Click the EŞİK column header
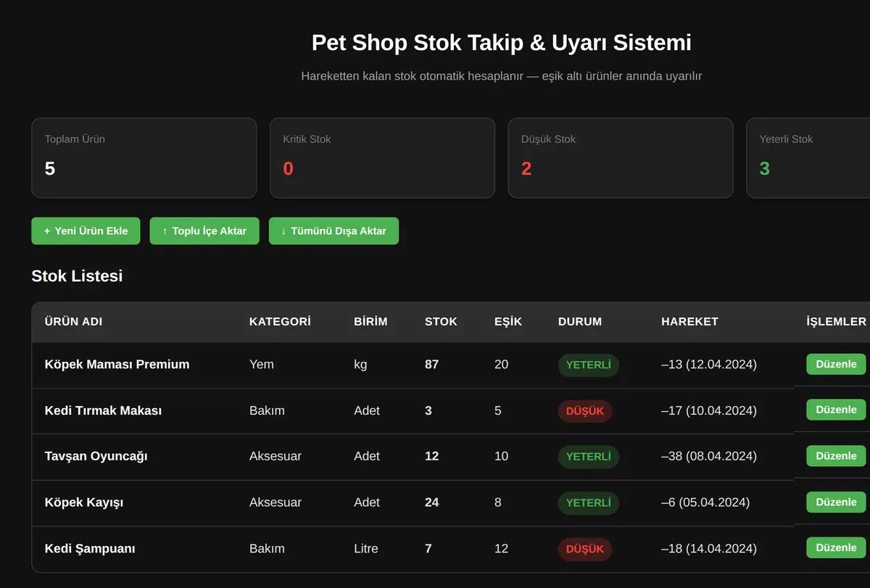870x588 pixels. (508, 322)
